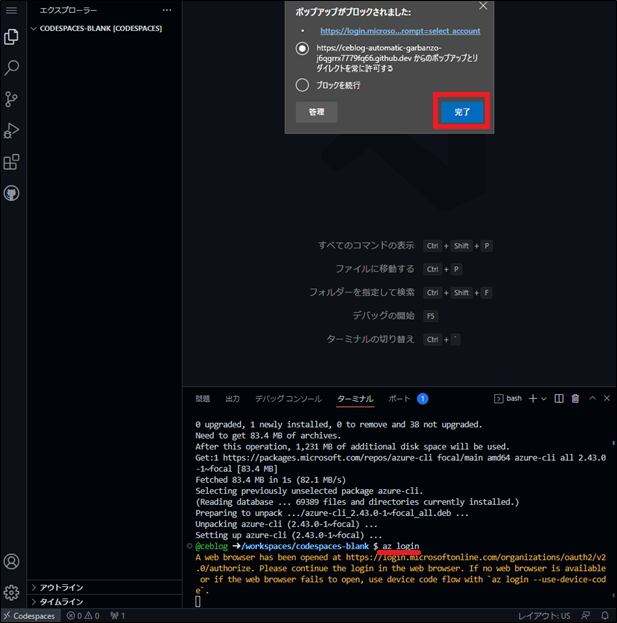
Task: Kill terminal with trash icon
Action: (x=575, y=399)
